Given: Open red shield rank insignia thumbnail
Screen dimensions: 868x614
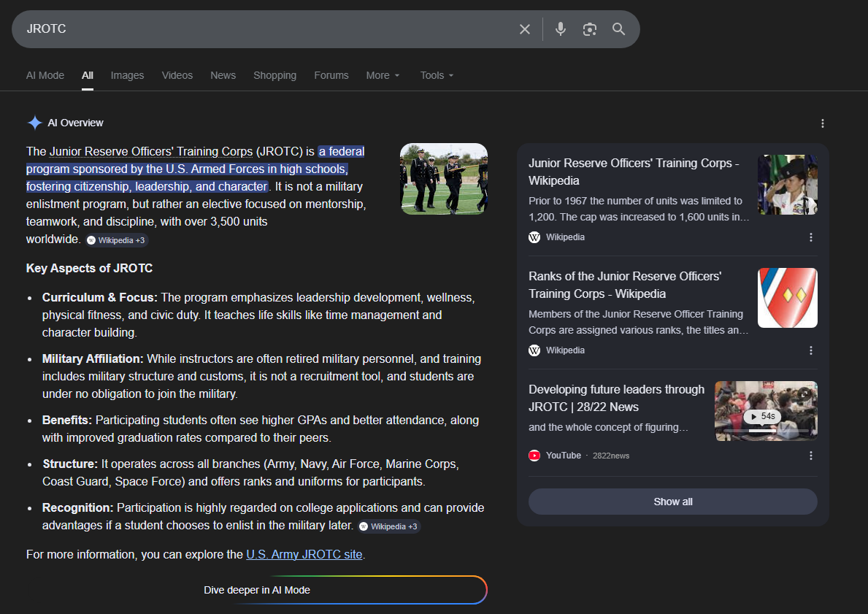Looking at the screenshot, I should pos(787,298).
